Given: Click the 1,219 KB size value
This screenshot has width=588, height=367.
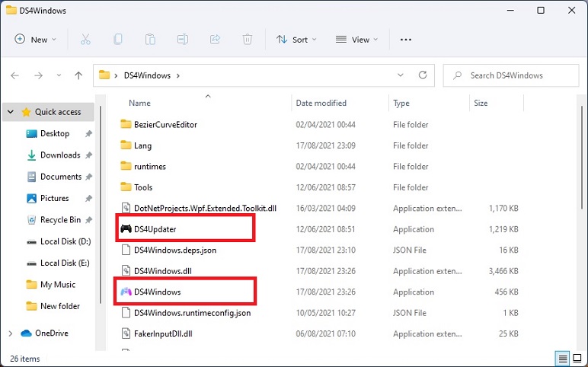Looking at the screenshot, I should coord(503,229).
